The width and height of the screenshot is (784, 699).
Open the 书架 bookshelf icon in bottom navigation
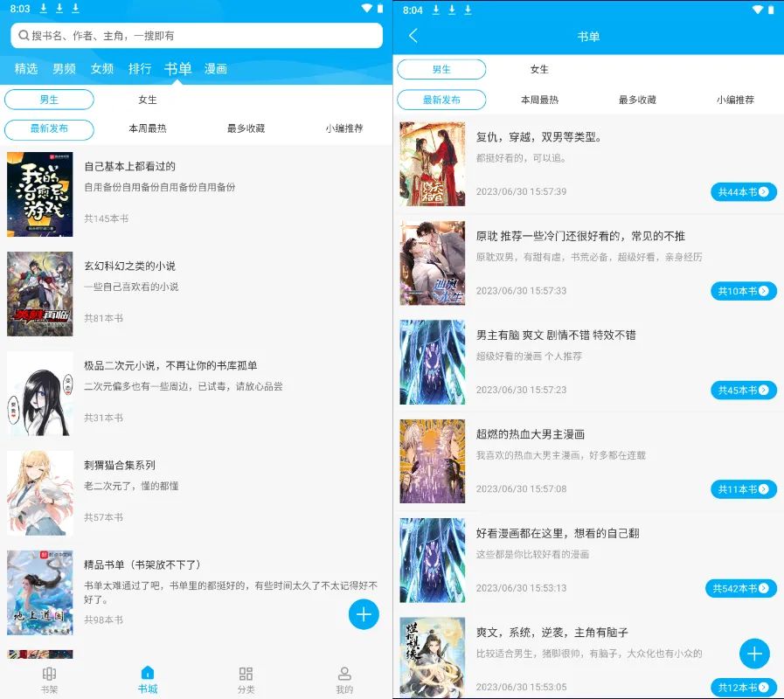(x=49, y=675)
